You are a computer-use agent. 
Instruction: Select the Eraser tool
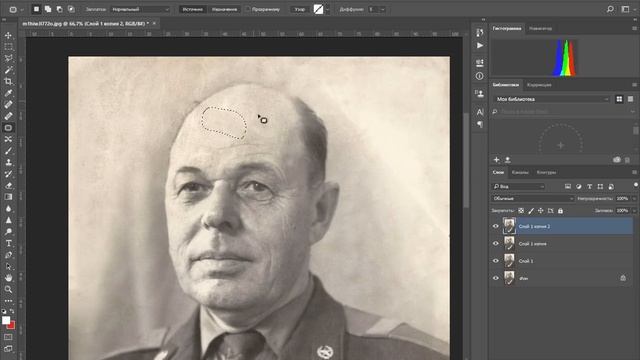click(x=8, y=186)
